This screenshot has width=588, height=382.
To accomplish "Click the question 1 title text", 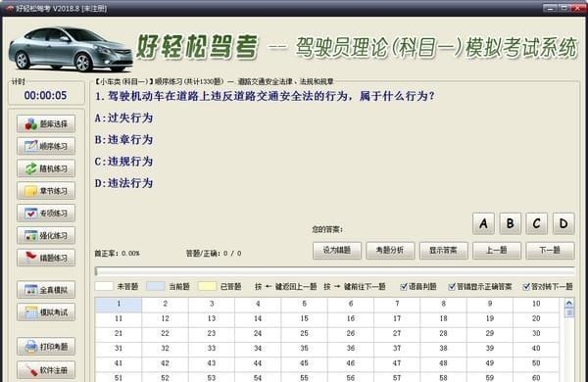I will (x=265, y=96).
